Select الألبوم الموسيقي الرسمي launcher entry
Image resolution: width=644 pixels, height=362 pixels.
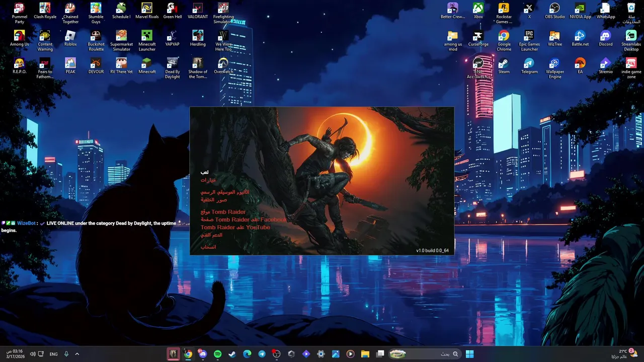coord(224,192)
